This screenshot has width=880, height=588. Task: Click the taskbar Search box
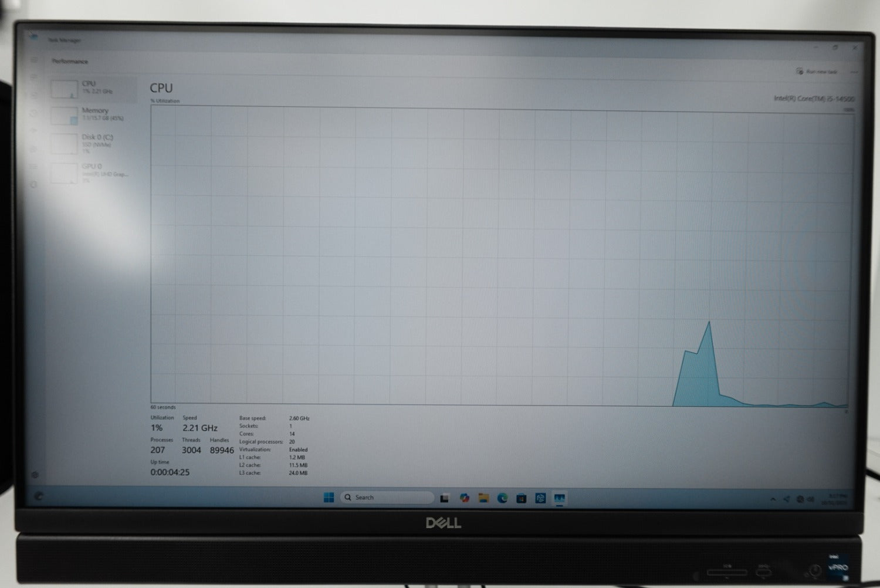tap(387, 498)
